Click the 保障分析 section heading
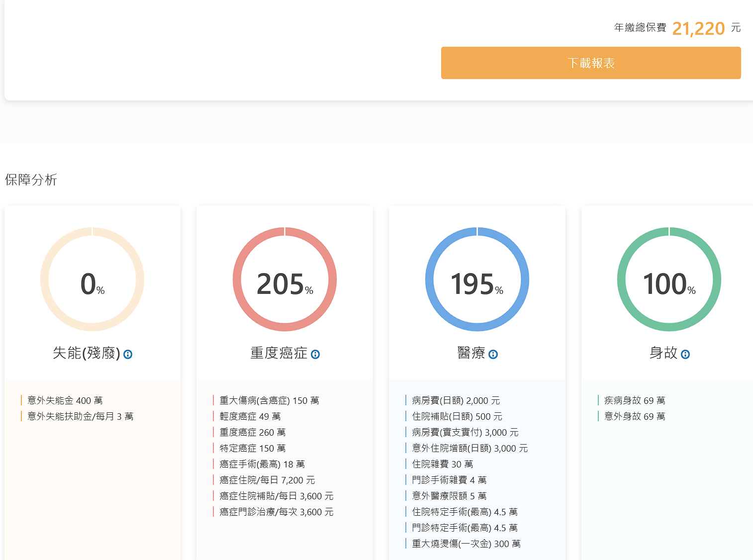The height and width of the screenshot is (560, 753). click(31, 180)
